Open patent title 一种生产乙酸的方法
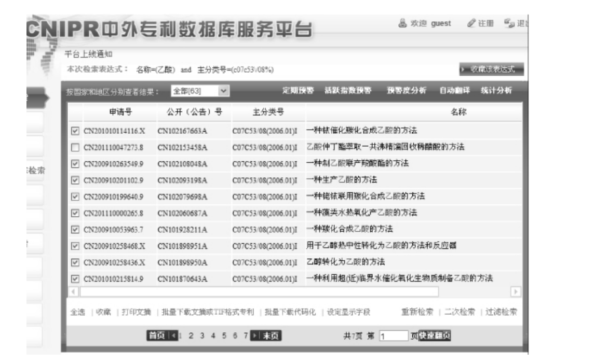 coord(342,180)
